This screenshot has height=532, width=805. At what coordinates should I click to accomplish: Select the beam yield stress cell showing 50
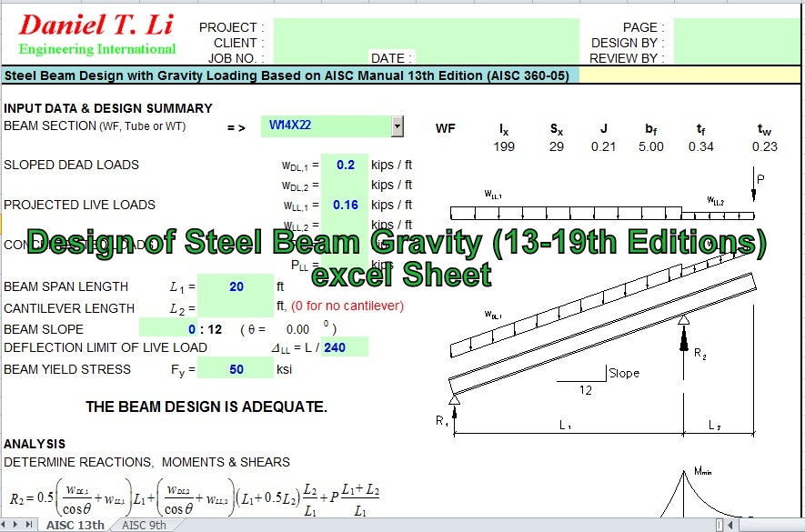tap(235, 367)
